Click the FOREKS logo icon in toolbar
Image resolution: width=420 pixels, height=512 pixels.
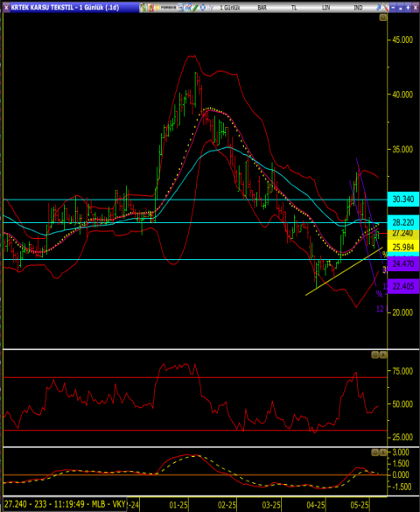(x=165, y=8)
